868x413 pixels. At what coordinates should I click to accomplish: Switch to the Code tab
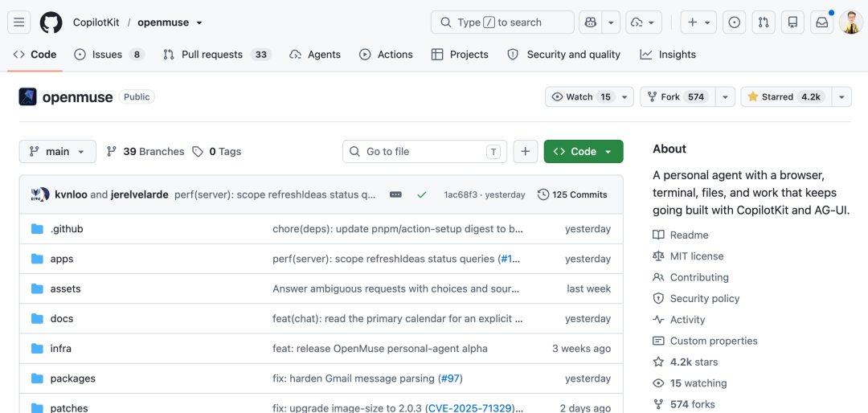click(35, 55)
